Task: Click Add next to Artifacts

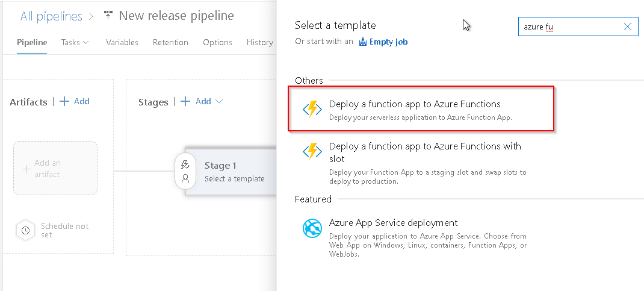Action: [x=81, y=102]
